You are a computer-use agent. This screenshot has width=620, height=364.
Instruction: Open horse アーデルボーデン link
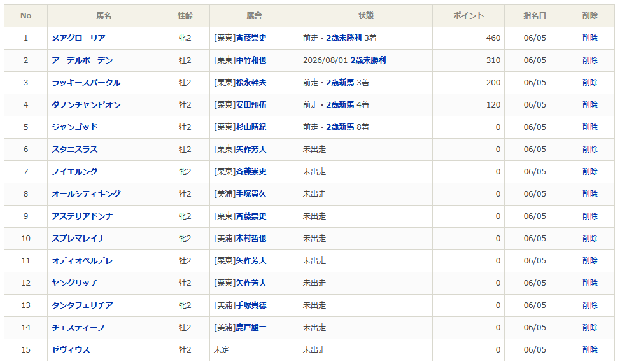tap(82, 60)
